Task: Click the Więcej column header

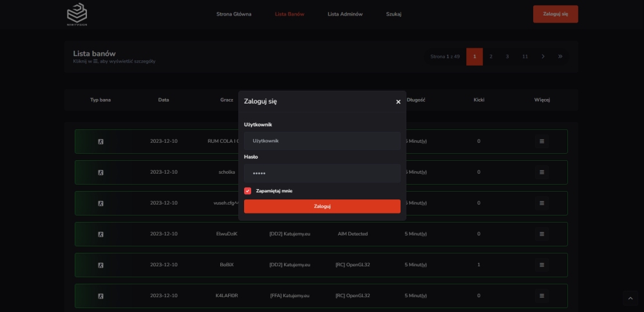Action: [x=542, y=100]
